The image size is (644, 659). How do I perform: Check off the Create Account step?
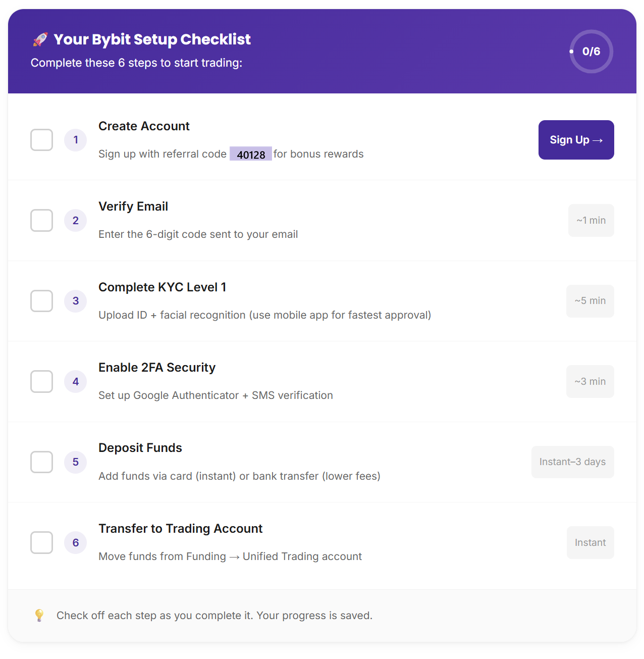tap(42, 140)
